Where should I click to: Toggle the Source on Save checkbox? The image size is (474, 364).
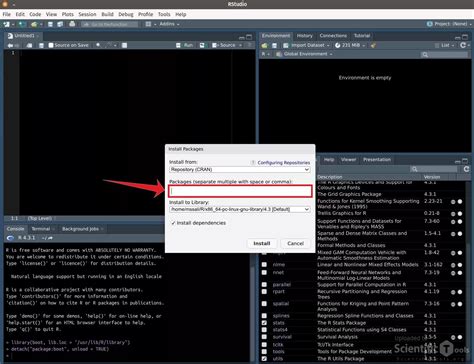coord(51,45)
